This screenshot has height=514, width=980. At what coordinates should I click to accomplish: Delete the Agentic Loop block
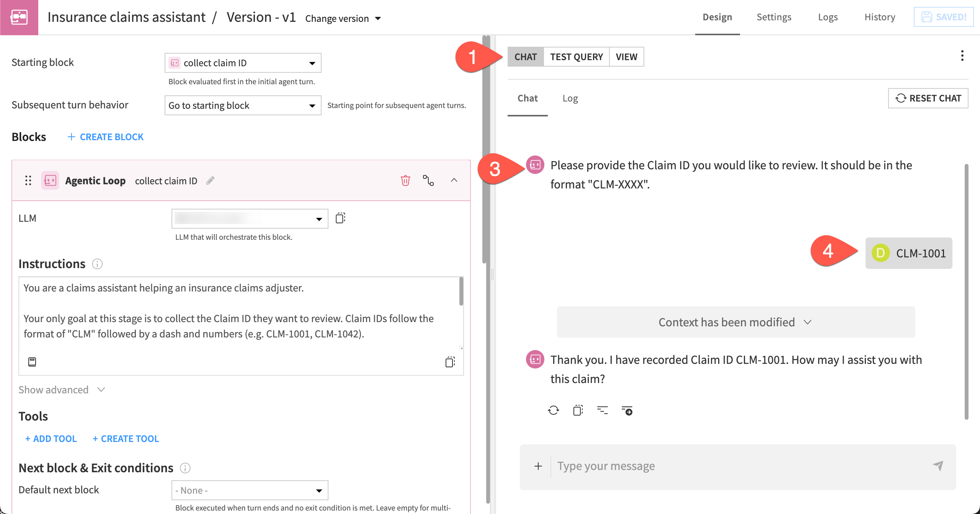click(405, 180)
